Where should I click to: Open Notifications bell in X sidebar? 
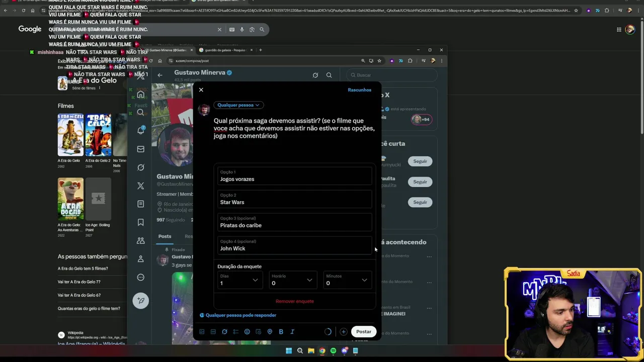tap(141, 131)
